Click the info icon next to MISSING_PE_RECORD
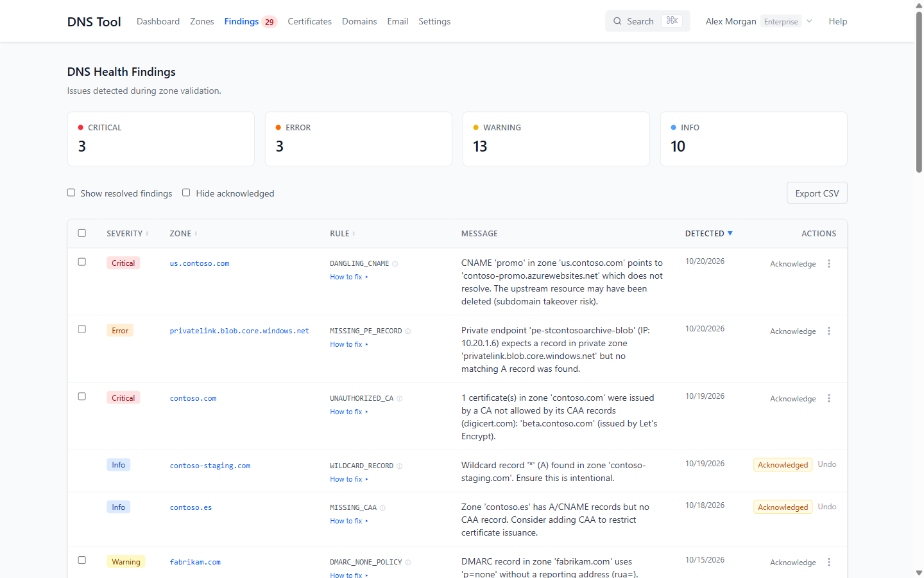 pyautogui.click(x=408, y=331)
